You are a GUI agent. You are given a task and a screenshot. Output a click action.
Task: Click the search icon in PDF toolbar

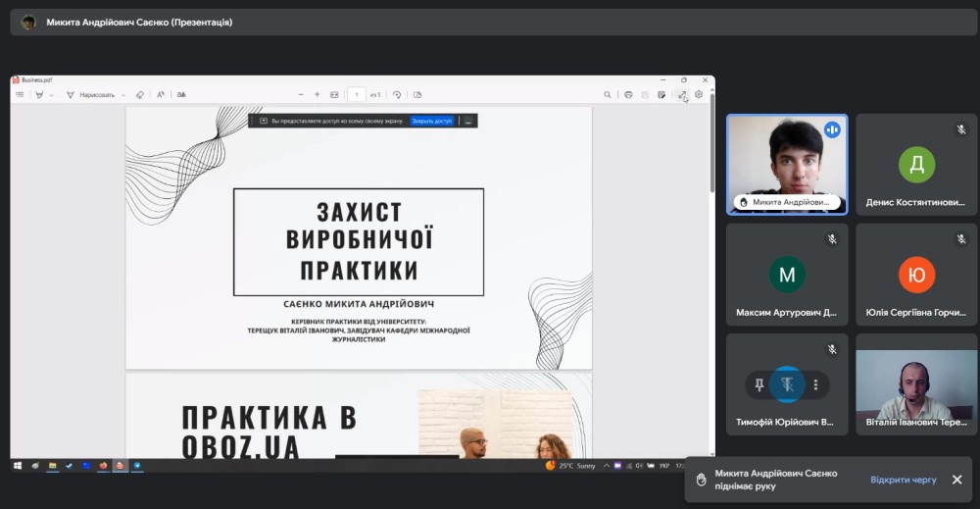pyautogui.click(x=608, y=95)
